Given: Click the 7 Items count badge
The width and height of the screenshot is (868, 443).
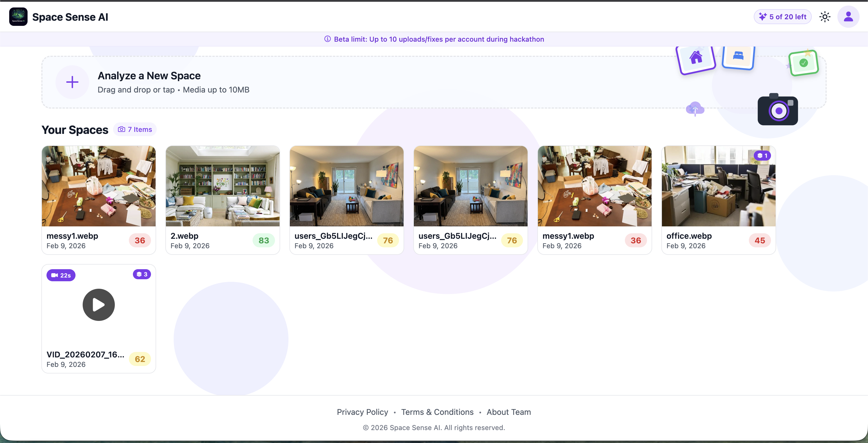Looking at the screenshot, I should pos(135,130).
